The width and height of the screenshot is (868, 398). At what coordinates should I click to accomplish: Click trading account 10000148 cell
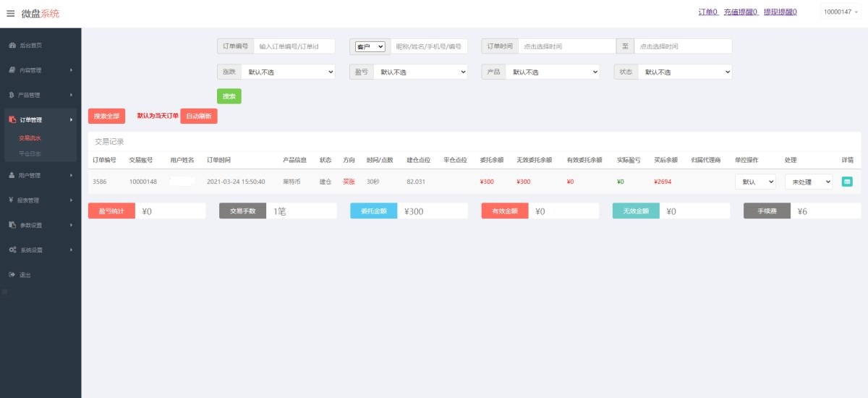coord(143,182)
